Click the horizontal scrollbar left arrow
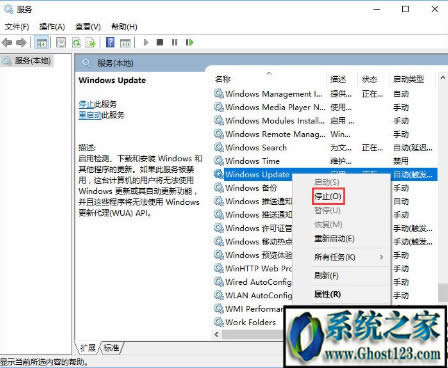This screenshot has width=448, height=368. (x=217, y=334)
